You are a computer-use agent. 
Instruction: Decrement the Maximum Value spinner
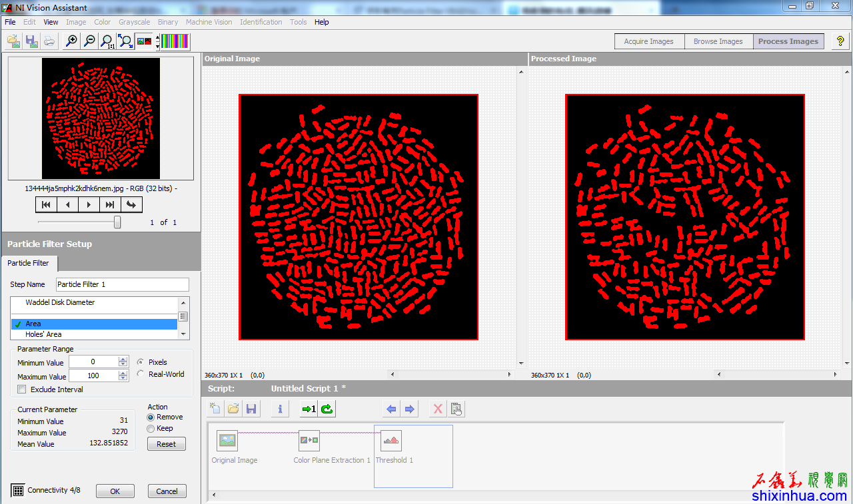(123, 379)
